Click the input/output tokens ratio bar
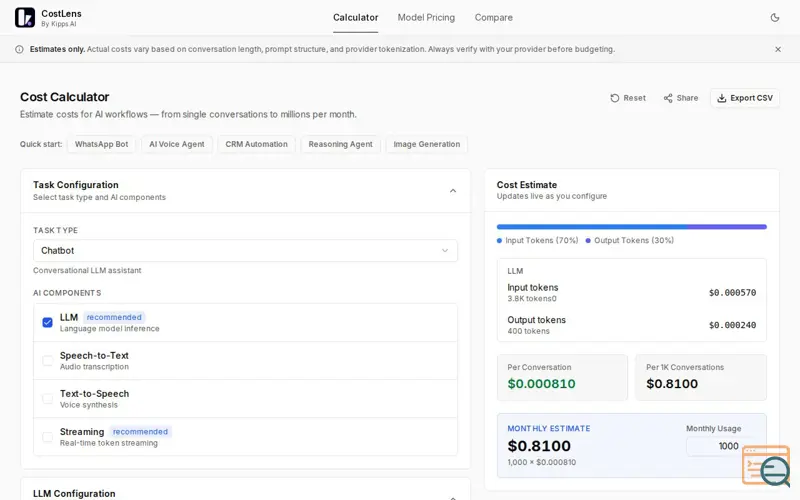Image resolution: width=800 pixels, height=500 pixels. (x=632, y=227)
